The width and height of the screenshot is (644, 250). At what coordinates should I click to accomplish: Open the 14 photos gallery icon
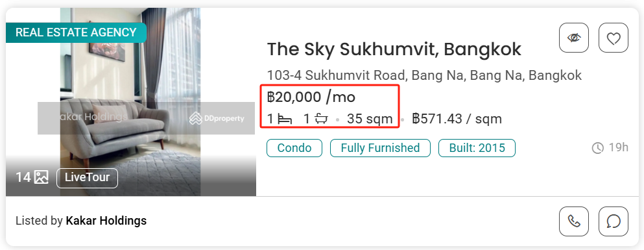point(41,177)
